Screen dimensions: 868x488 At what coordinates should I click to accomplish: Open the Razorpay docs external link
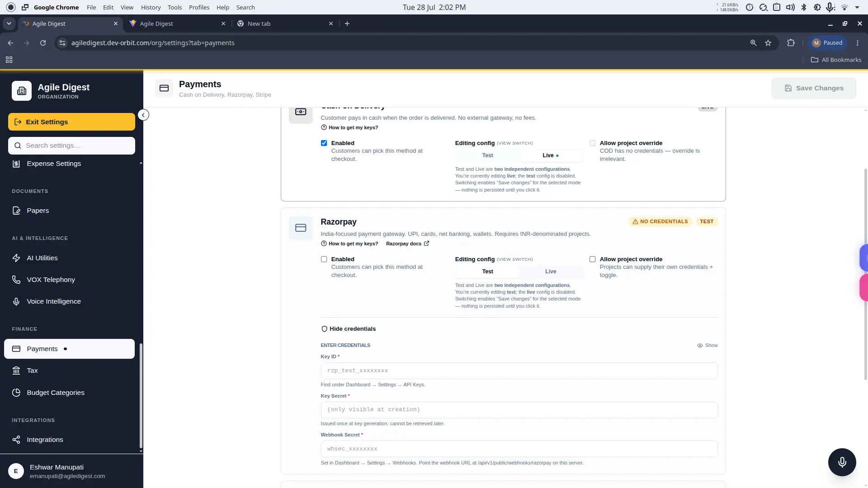(407, 244)
